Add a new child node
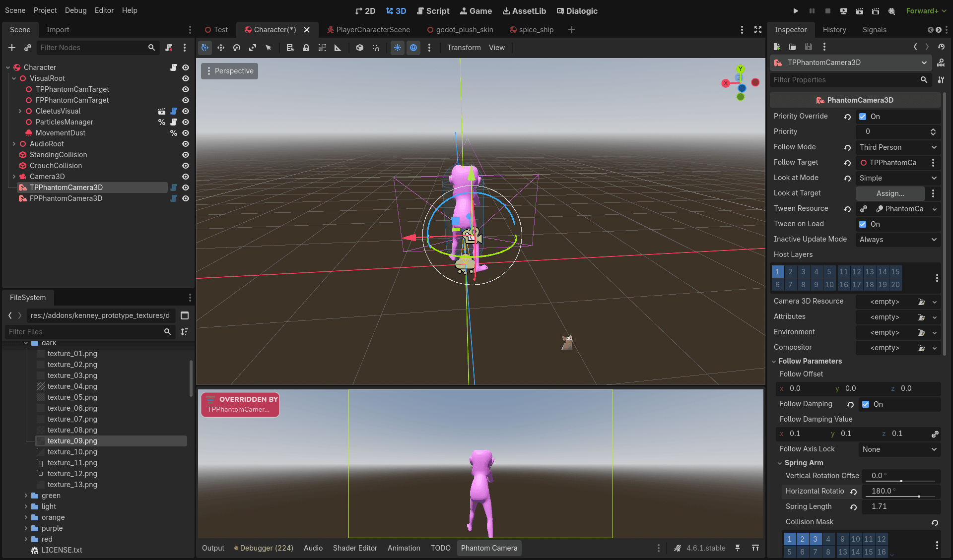953x560 pixels. (12, 48)
